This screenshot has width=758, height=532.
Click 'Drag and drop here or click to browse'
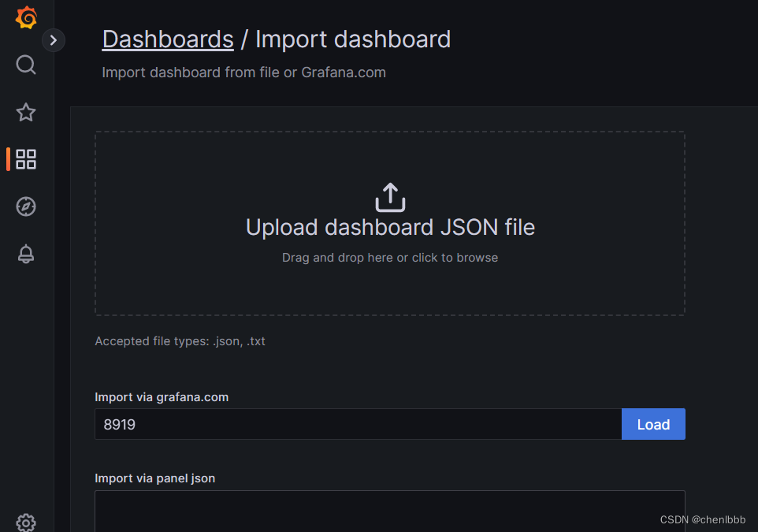(389, 258)
